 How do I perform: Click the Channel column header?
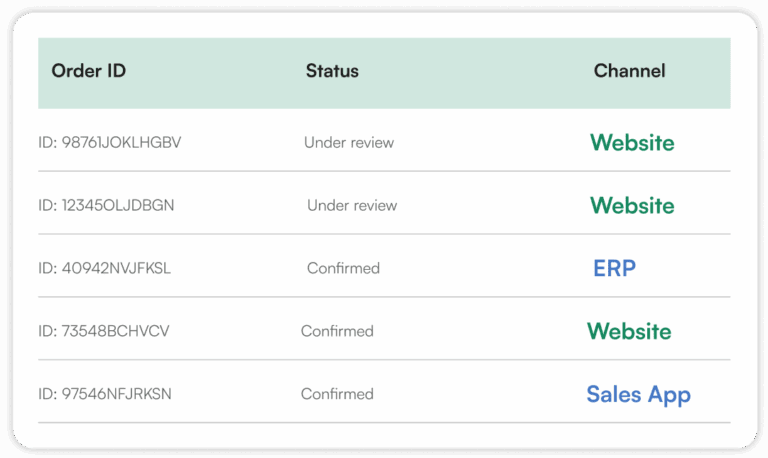tap(629, 71)
